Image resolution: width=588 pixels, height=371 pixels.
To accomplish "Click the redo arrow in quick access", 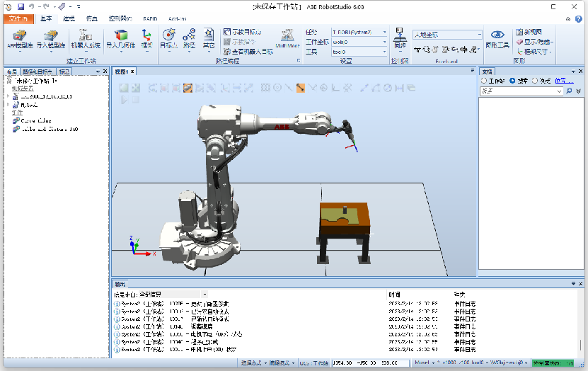I will [x=46, y=7].
